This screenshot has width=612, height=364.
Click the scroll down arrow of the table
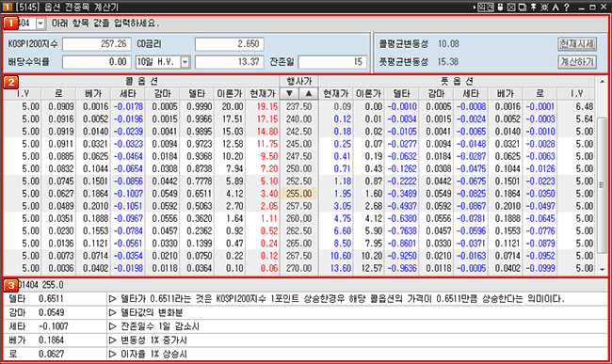[602, 270]
